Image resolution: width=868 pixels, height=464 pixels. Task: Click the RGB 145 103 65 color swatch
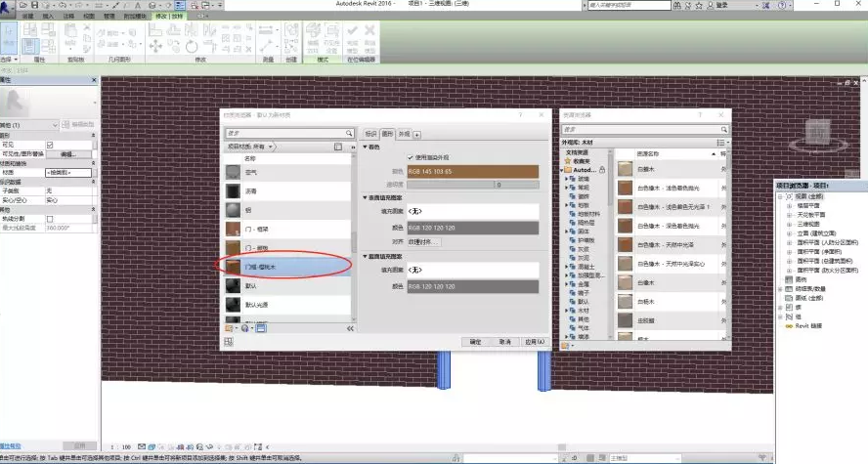click(472, 171)
